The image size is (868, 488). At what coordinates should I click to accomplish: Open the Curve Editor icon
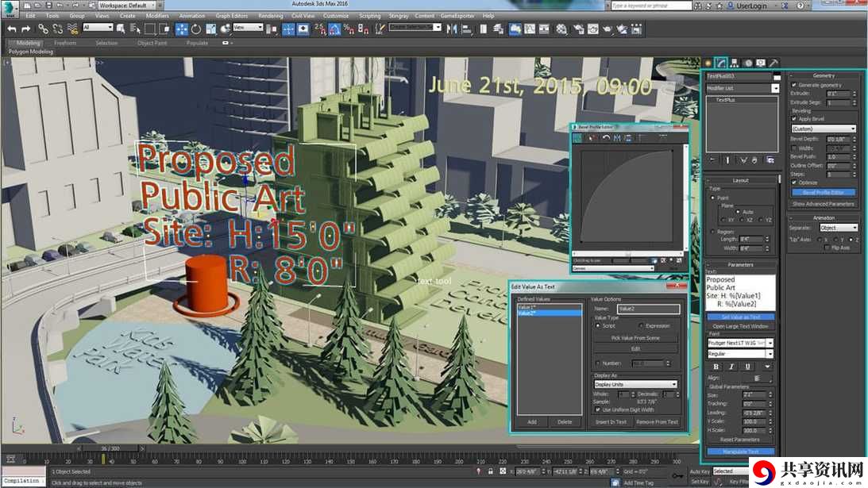tap(530, 29)
